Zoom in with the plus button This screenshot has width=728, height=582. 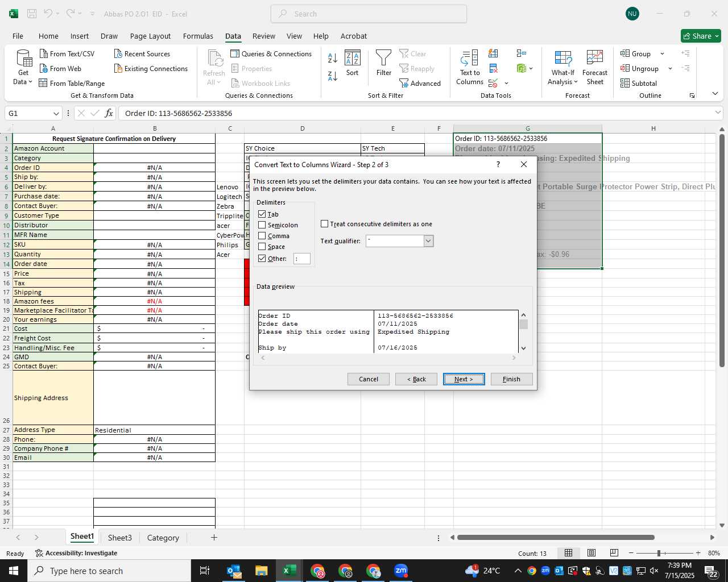[x=698, y=553]
